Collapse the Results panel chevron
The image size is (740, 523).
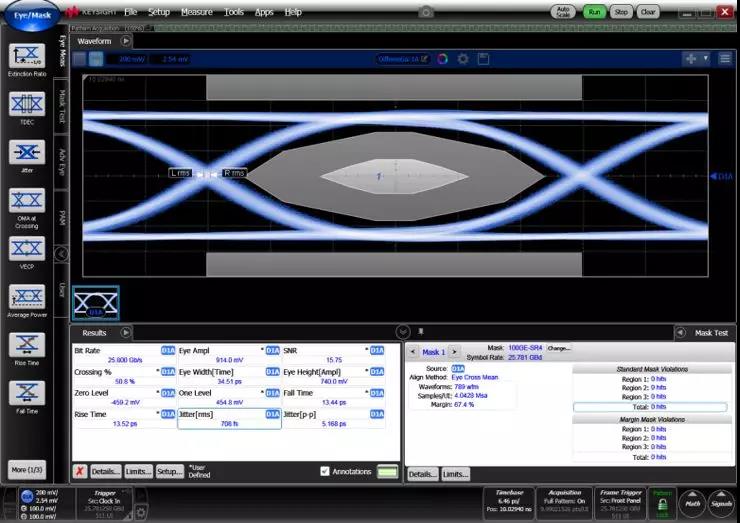pyautogui.click(x=403, y=332)
